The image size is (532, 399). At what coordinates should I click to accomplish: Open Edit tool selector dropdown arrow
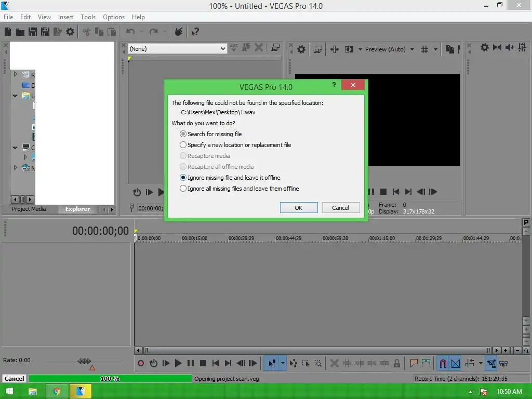[283, 363]
